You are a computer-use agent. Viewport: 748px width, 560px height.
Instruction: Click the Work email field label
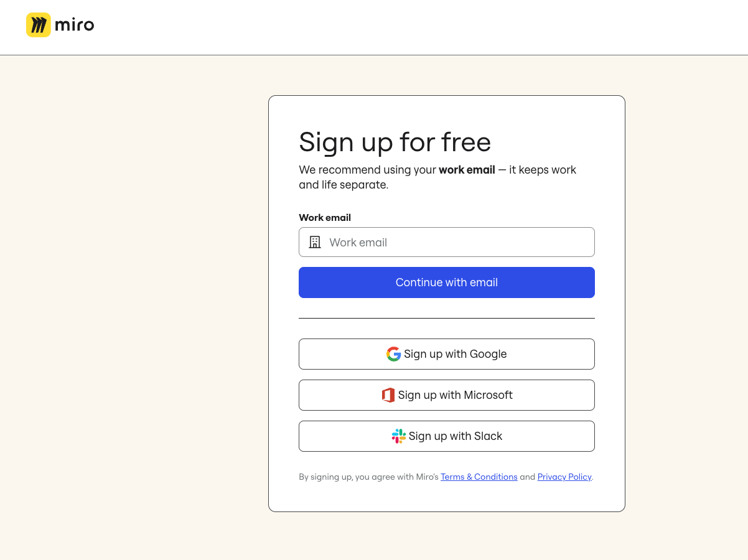[324, 217]
